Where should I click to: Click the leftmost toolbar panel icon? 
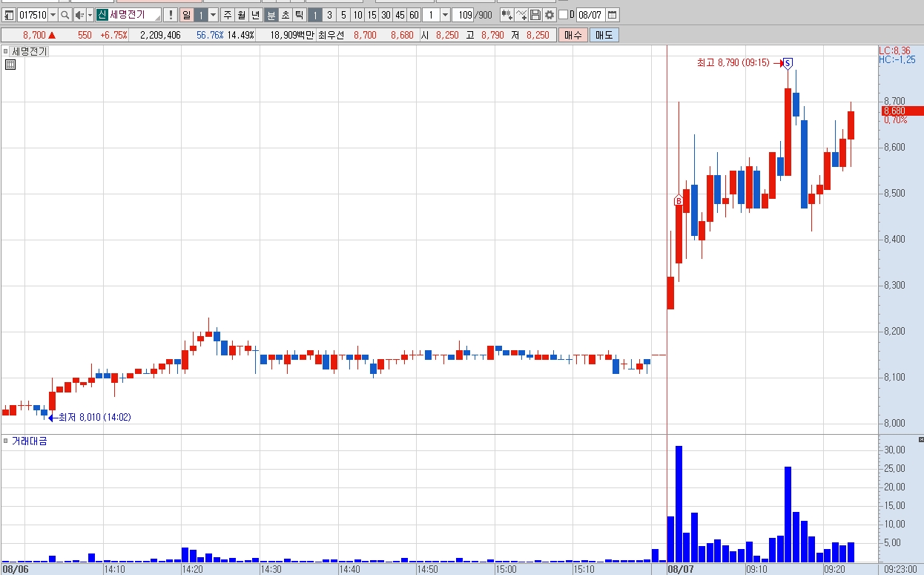tap(9, 15)
